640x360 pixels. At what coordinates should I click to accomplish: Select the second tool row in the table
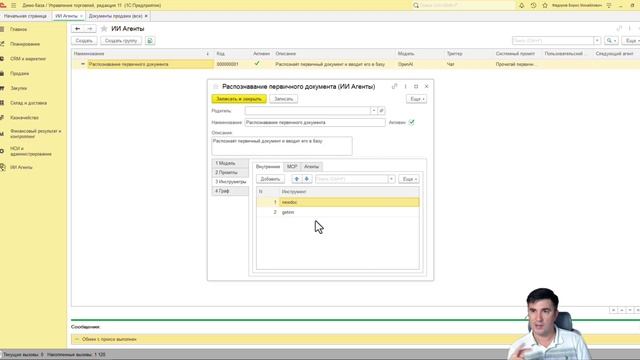[338, 212]
